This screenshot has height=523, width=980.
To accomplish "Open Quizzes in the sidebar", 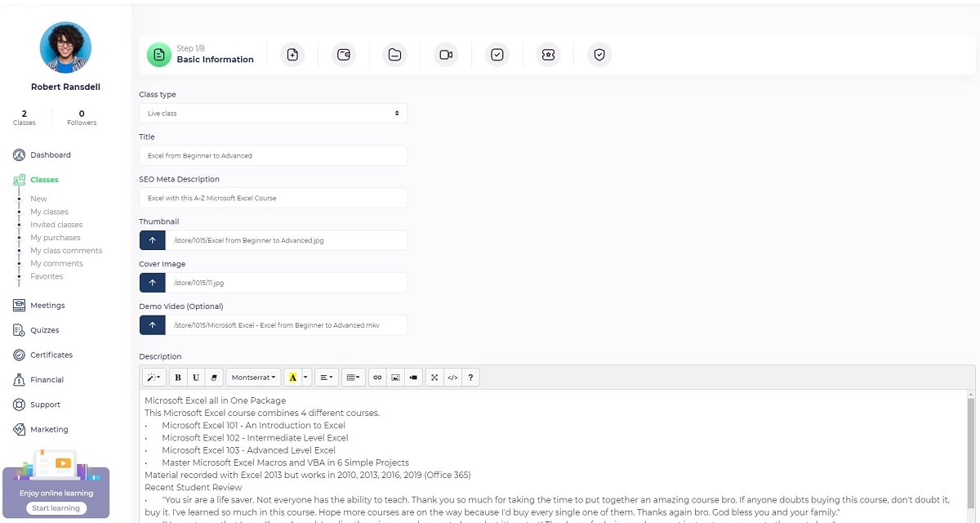I will tap(45, 330).
